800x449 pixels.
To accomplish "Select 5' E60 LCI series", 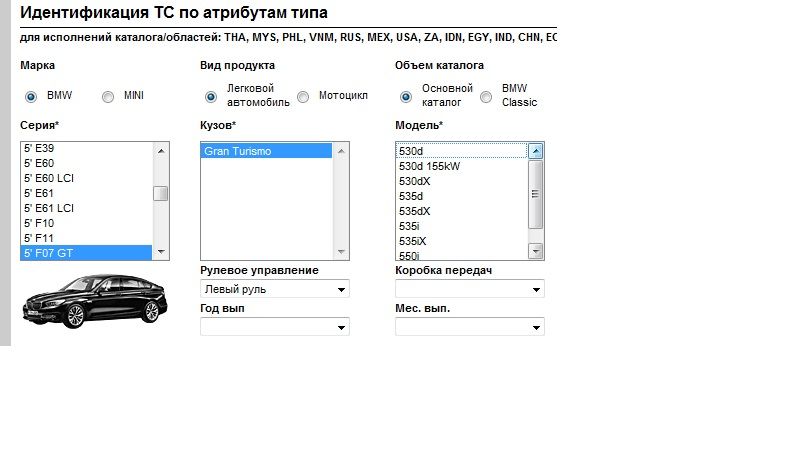I will click(86, 178).
